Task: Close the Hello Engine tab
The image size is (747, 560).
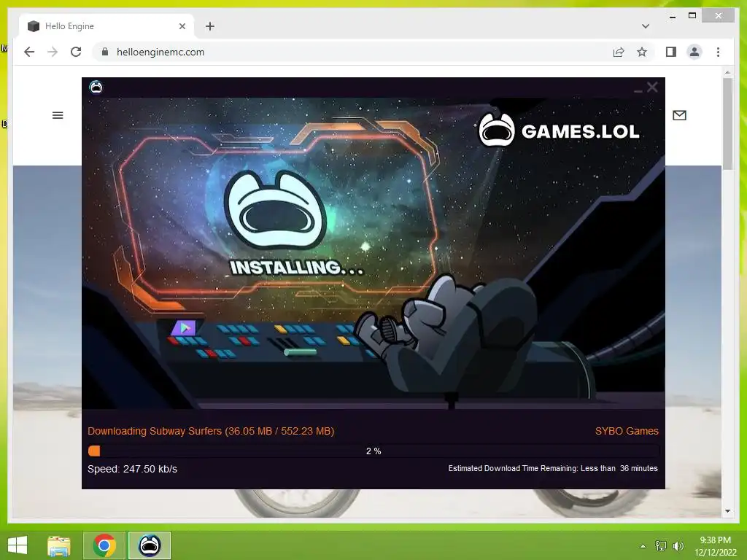Action: point(182,26)
